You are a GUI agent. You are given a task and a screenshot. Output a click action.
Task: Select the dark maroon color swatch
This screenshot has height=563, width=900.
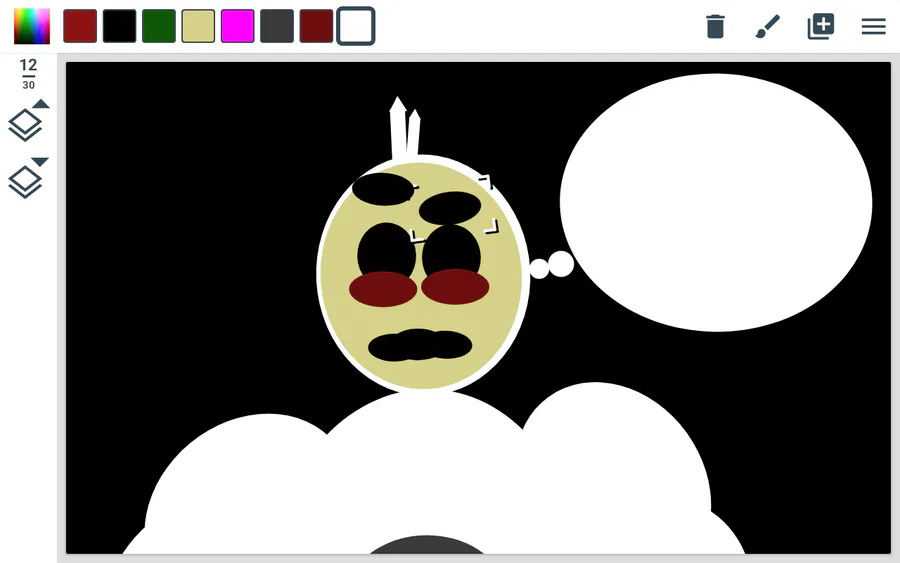[x=316, y=26]
